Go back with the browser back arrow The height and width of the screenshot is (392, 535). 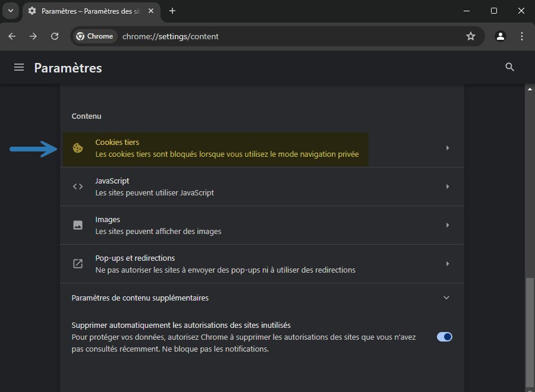point(12,36)
